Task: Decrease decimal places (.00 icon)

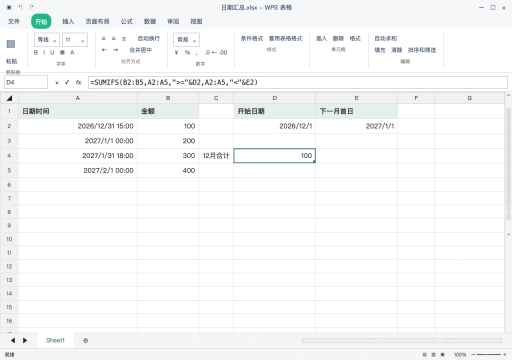Action: tap(223, 52)
